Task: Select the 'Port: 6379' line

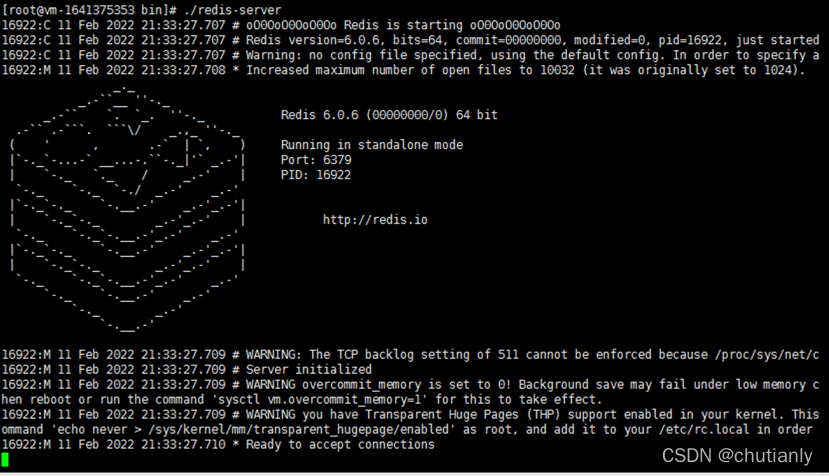Action: 316,160
